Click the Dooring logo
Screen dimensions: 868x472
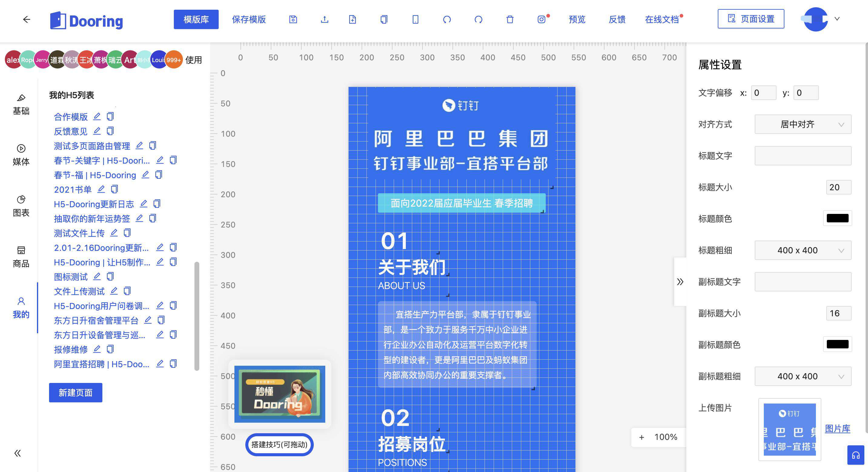click(87, 21)
